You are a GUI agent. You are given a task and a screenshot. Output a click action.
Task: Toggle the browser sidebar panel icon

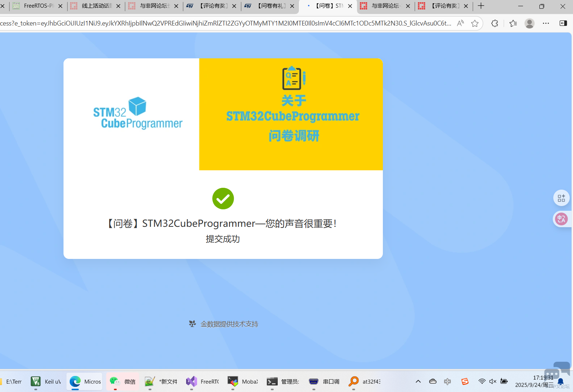pyautogui.click(x=563, y=23)
